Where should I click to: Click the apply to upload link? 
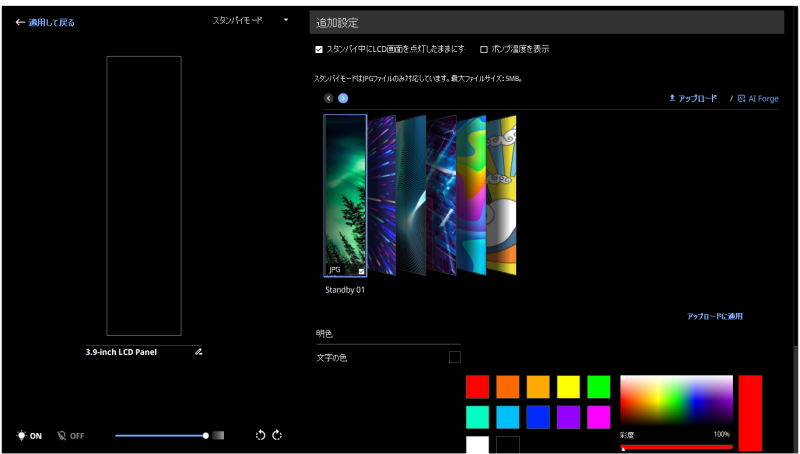(x=714, y=316)
